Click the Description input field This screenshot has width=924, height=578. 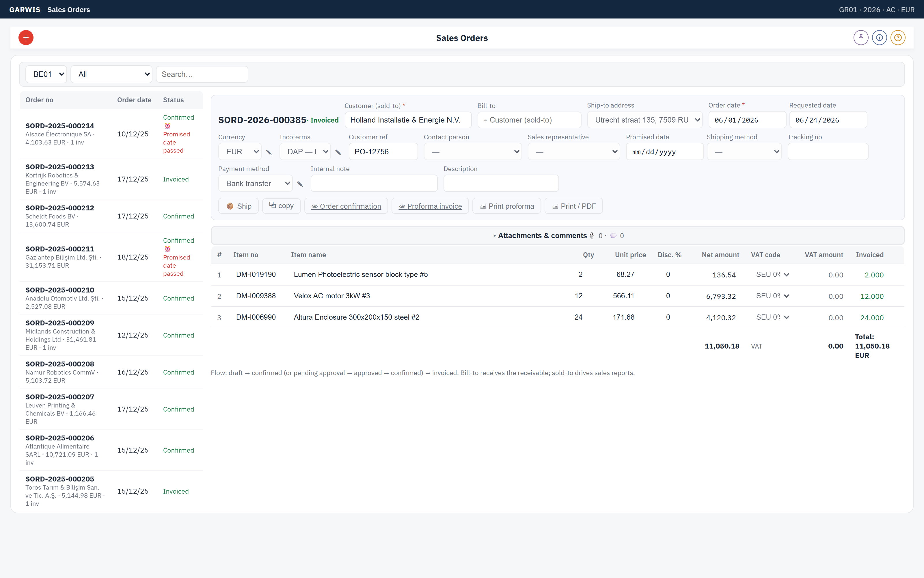coord(501,184)
